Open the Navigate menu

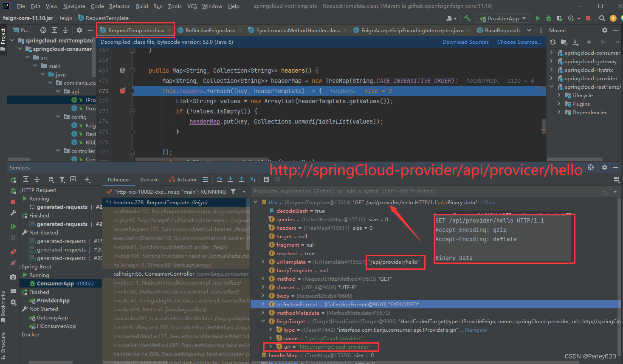coord(74,6)
